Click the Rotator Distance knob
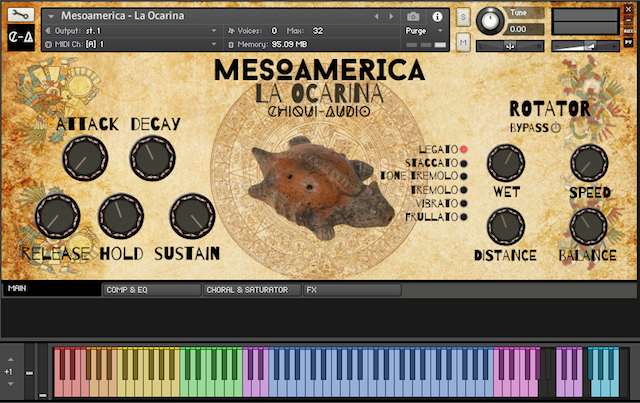The width and height of the screenshot is (640, 403). [x=506, y=227]
